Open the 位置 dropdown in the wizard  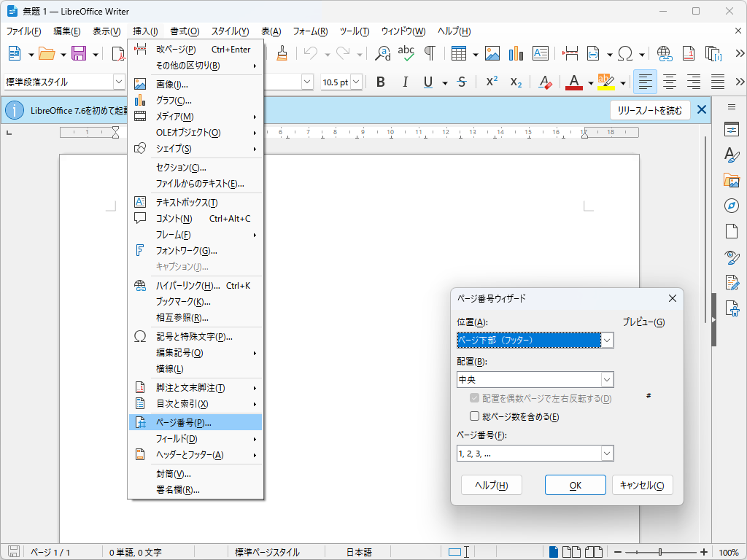coord(606,340)
